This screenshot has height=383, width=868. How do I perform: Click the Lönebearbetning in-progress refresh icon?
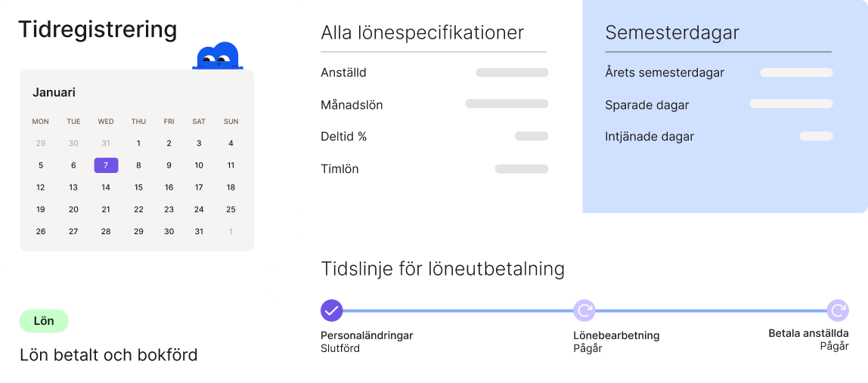584,310
